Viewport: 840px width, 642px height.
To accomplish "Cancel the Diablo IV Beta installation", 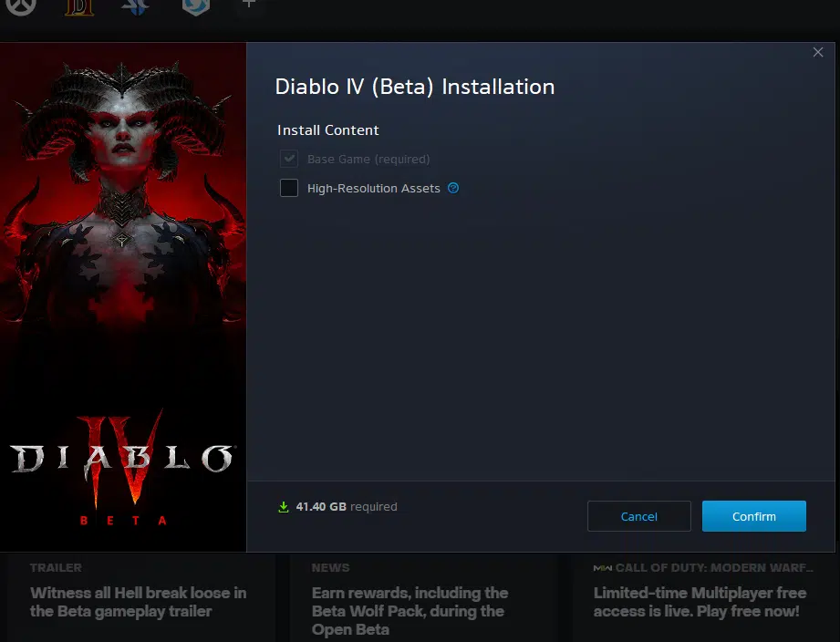I will tap(639, 516).
